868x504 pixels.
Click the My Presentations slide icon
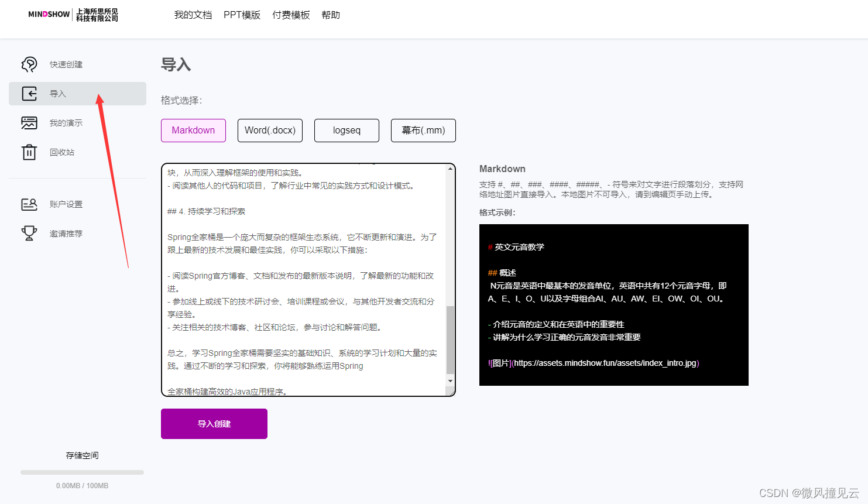click(x=29, y=123)
